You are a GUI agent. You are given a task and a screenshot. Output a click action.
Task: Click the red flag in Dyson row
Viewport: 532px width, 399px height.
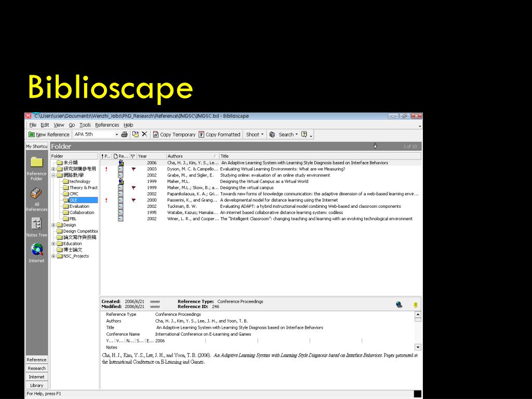click(134, 169)
